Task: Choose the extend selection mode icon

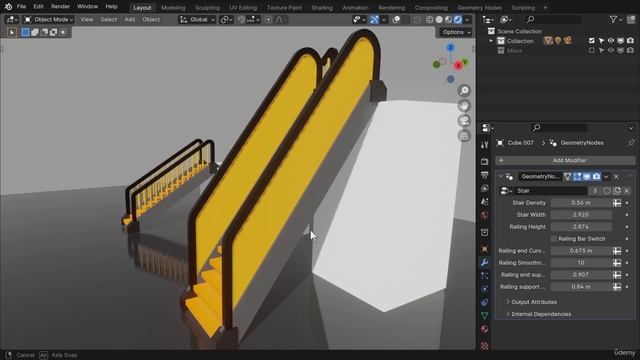Action: 35,32
